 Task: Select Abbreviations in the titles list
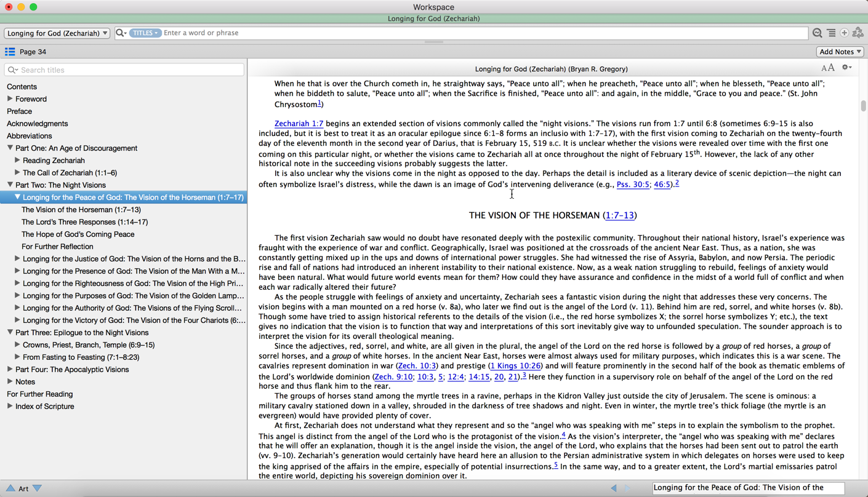[29, 136]
